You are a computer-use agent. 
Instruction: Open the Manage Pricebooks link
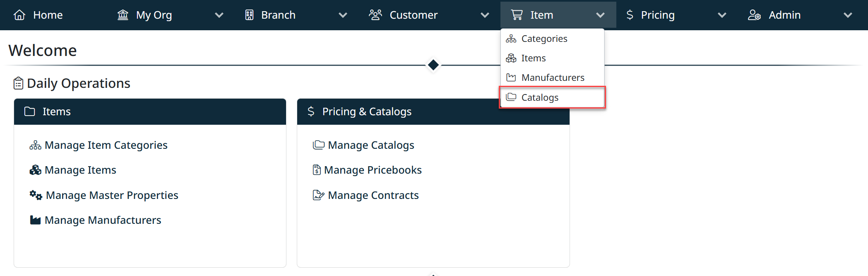(x=373, y=170)
